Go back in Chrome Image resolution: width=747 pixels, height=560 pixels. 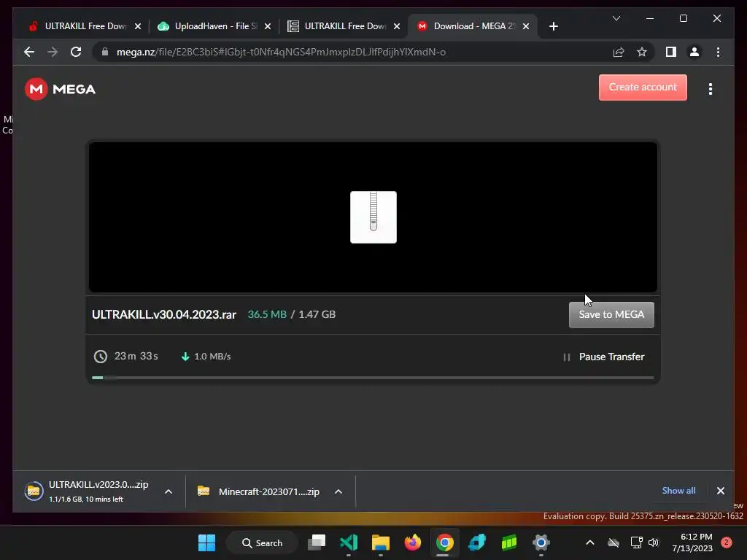29,52
